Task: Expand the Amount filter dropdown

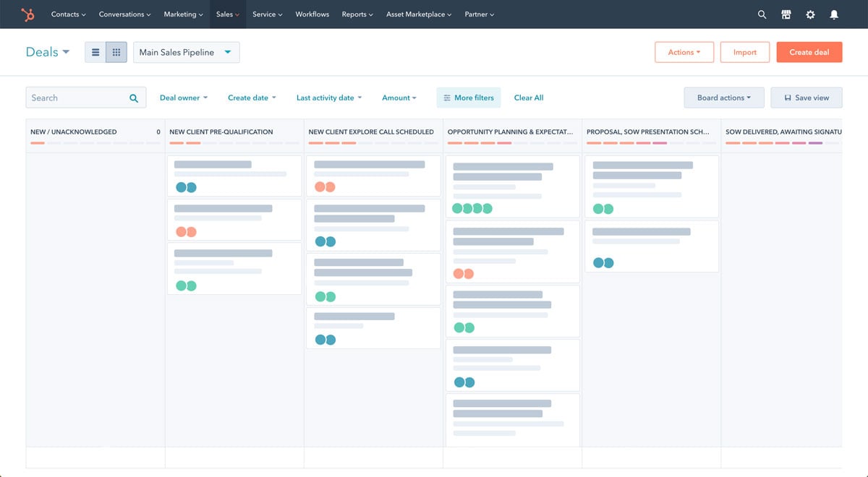Action: coord(399,97)
